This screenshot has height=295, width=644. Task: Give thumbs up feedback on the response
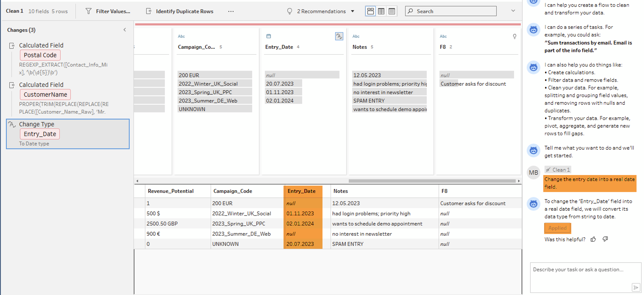point(593,239)
